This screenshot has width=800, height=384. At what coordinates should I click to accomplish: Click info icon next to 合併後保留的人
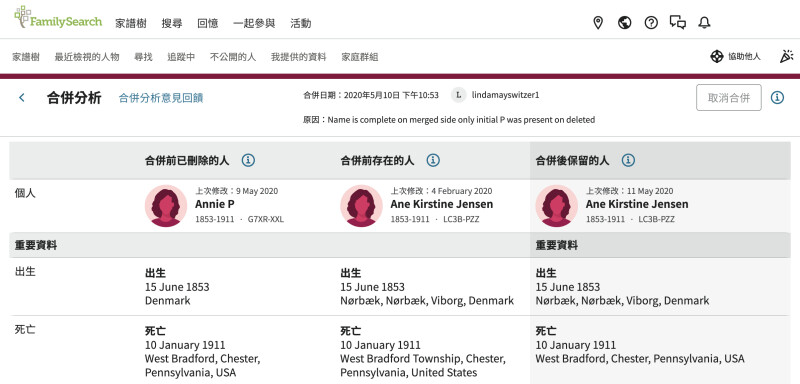[x=628, y=160]
